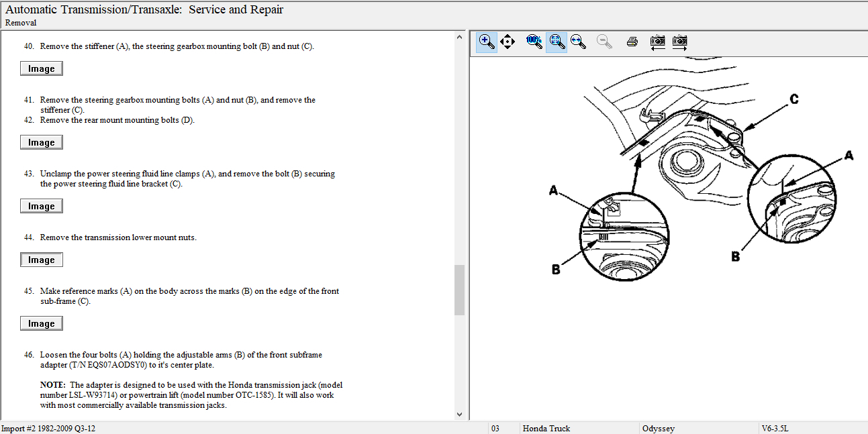Viewport: 868px width, 434px height.
Task: Open the Image button below step 42
Action: pyautogui.click(x=42, y=142)
